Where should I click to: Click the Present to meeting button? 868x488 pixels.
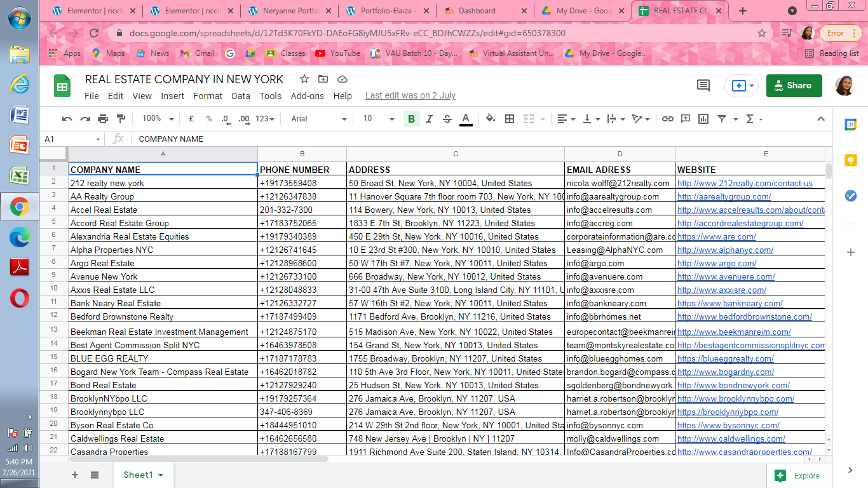coord(742,86)
